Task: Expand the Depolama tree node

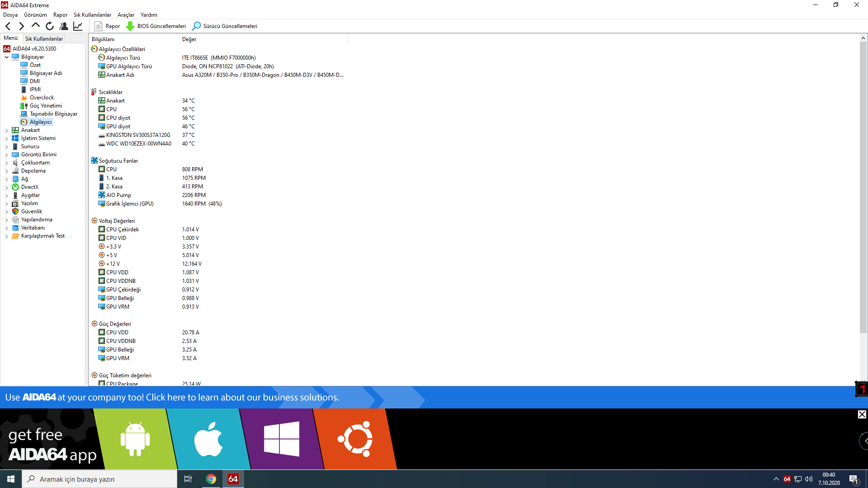Action: (x=7, y=171)
